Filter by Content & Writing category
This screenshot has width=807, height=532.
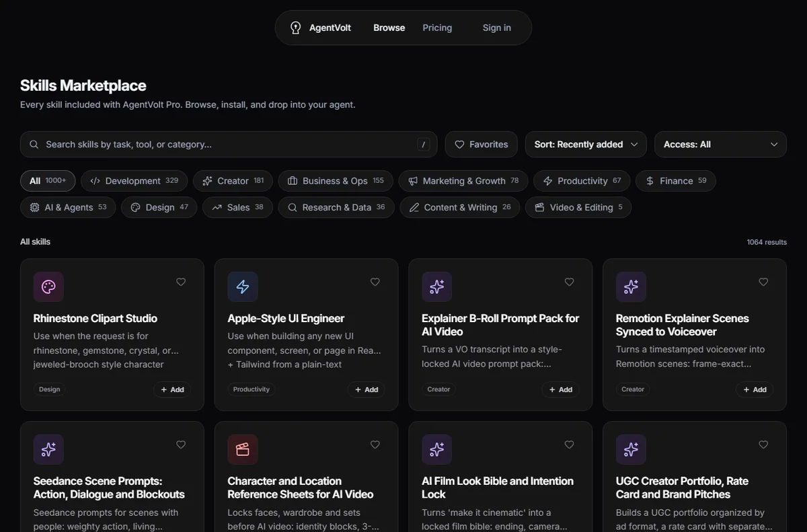coord(460,207)
